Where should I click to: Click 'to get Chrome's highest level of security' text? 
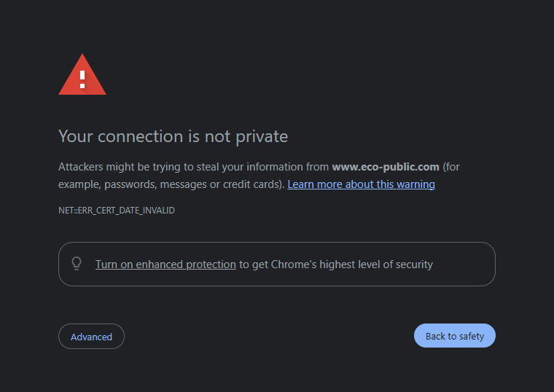[x=335, y=264]
